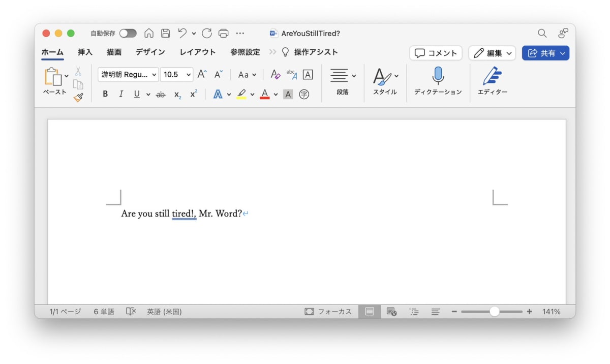Enable フォーカス mode in status bar

tap(328, 312)
